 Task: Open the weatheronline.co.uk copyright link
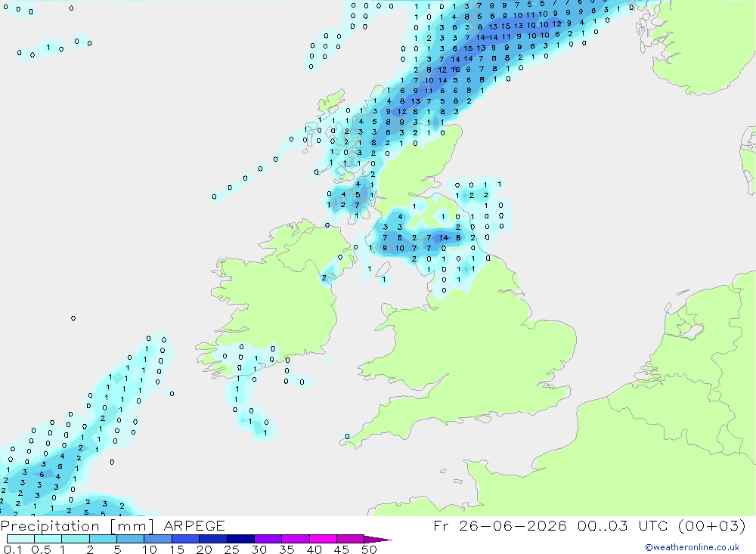click(x=692, y=547)
